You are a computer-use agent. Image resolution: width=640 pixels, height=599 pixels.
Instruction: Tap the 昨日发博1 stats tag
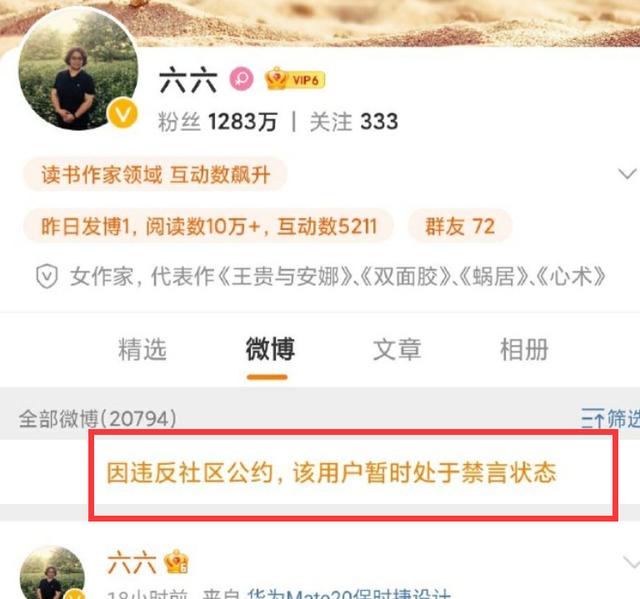[x=209, y=226]
